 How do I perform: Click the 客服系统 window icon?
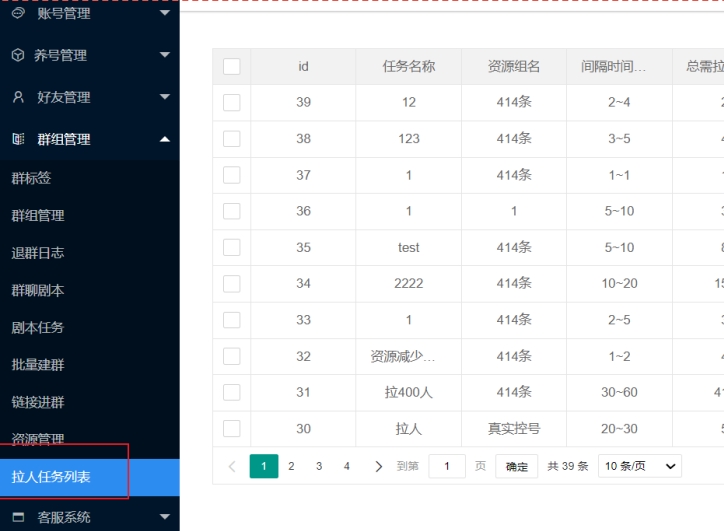18,517
